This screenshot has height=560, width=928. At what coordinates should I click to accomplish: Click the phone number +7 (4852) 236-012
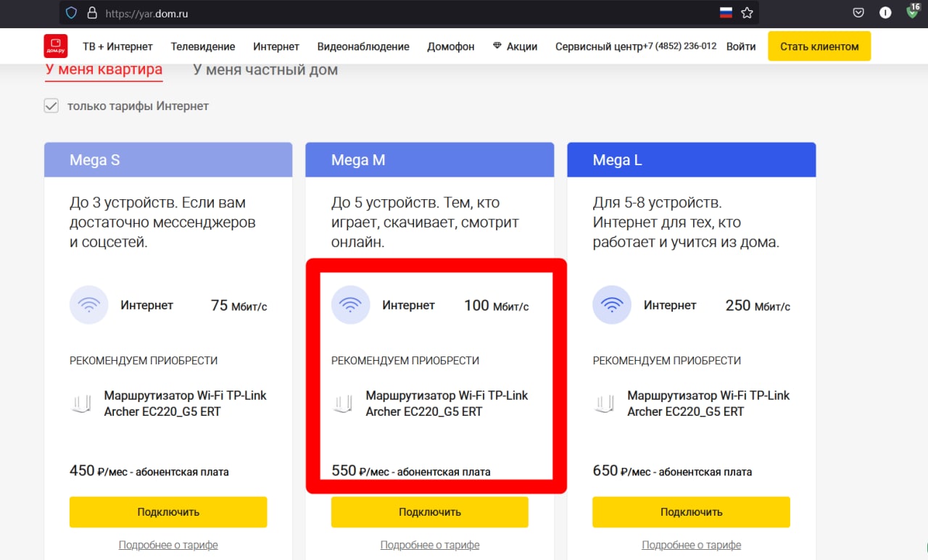[679, 46]
